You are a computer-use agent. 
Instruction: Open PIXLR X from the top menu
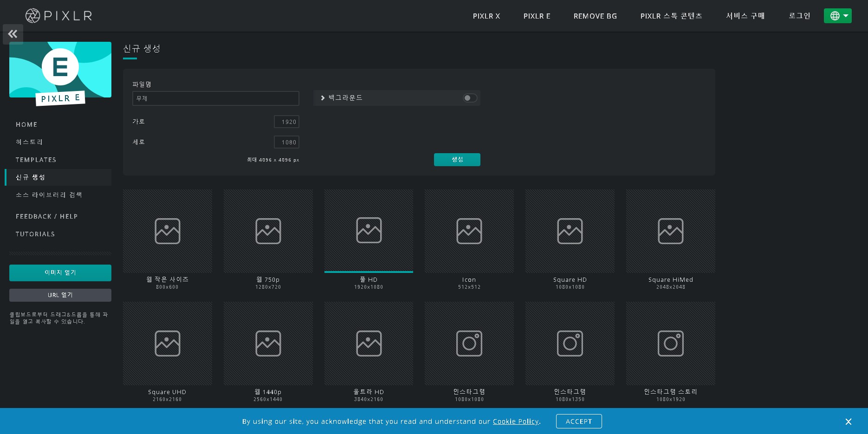(x=486, y=16)
